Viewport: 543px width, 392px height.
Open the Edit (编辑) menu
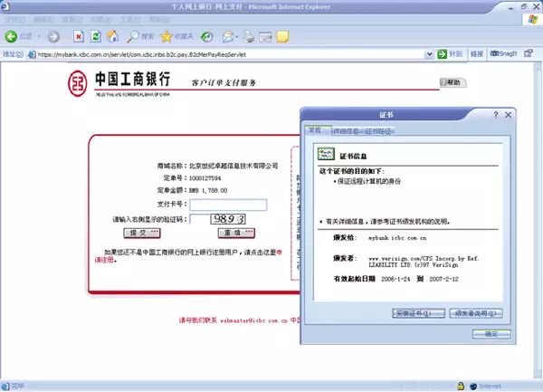pos(43,19)
